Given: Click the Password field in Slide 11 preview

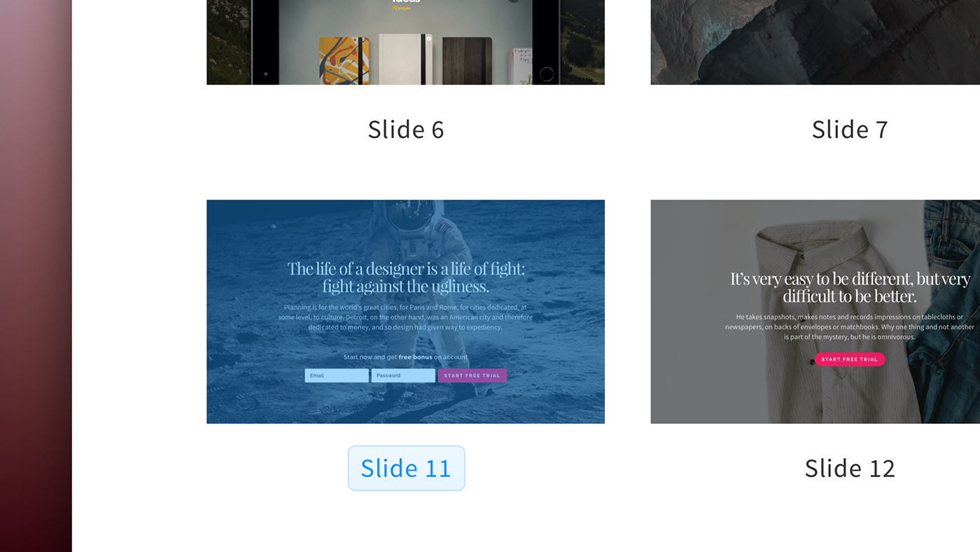Looking at the screenshot, I should pyautogui.click(x=403, y=375).
